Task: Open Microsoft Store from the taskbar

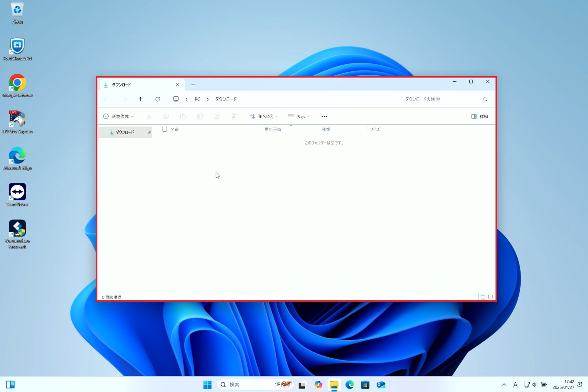Action: pos(365,385)
